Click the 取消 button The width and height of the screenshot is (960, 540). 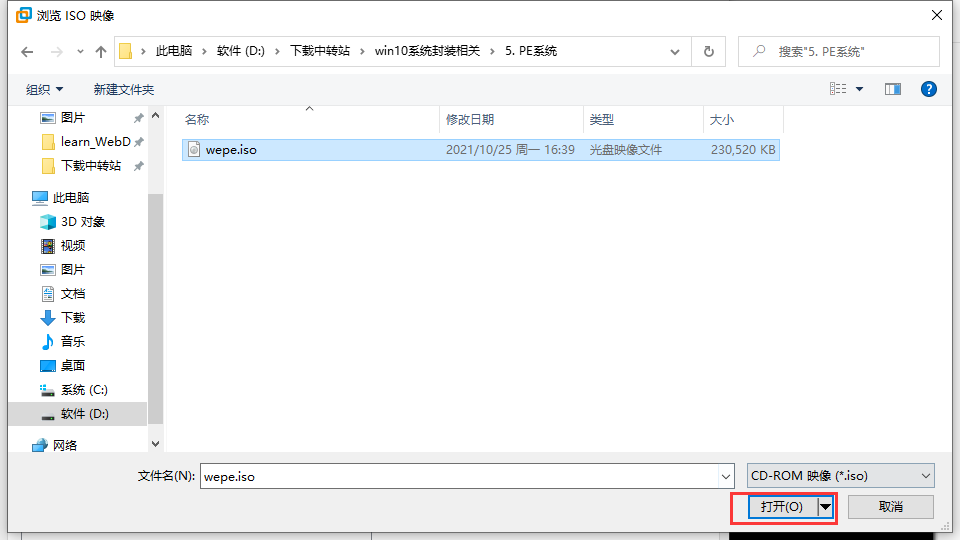tap(890, 507)
